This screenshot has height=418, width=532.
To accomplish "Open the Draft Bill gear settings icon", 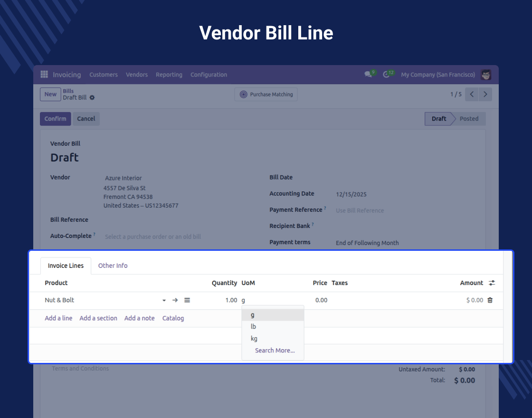I will (92, 97).
